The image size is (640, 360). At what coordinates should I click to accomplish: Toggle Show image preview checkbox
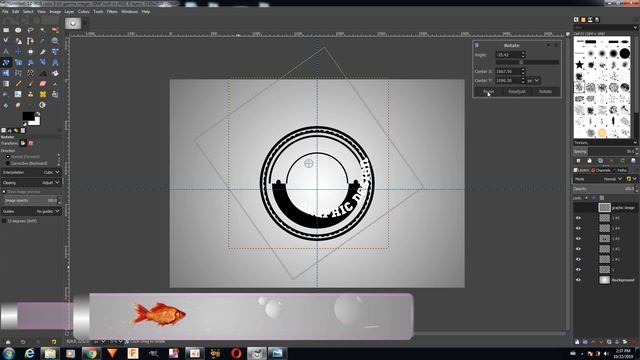pos(4,191)
